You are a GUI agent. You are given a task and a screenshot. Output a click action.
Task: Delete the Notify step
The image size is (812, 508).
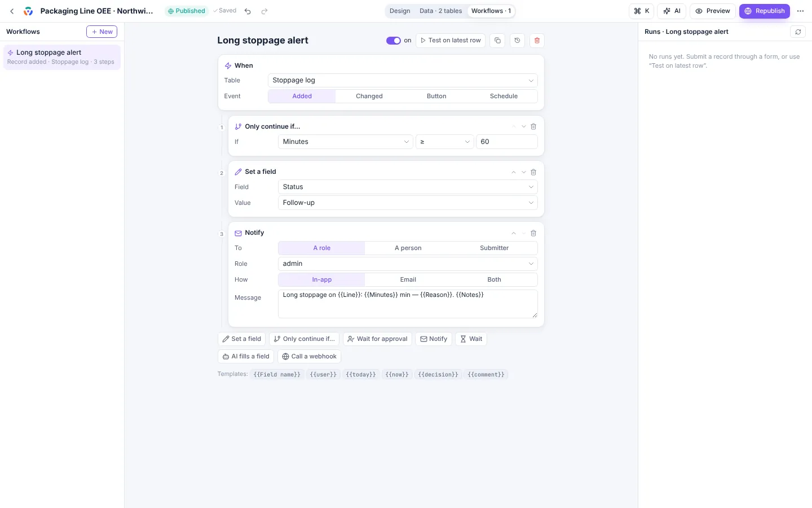533,233
